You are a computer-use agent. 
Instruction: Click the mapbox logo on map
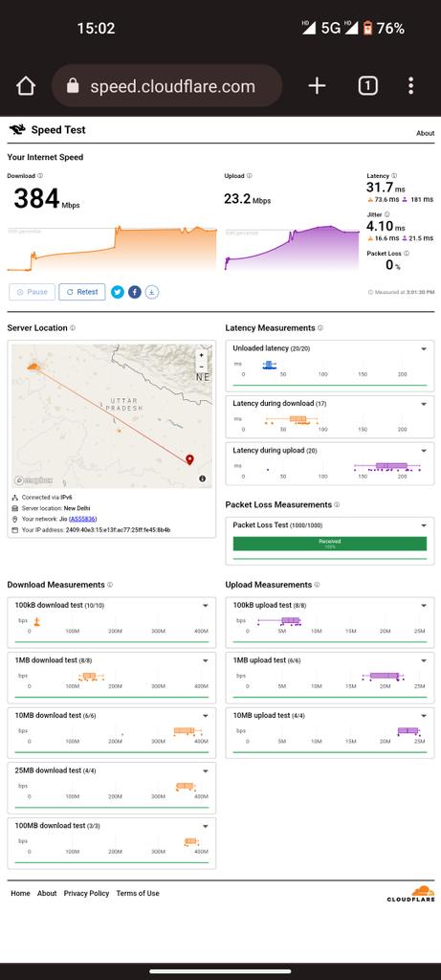pos(33,480)
